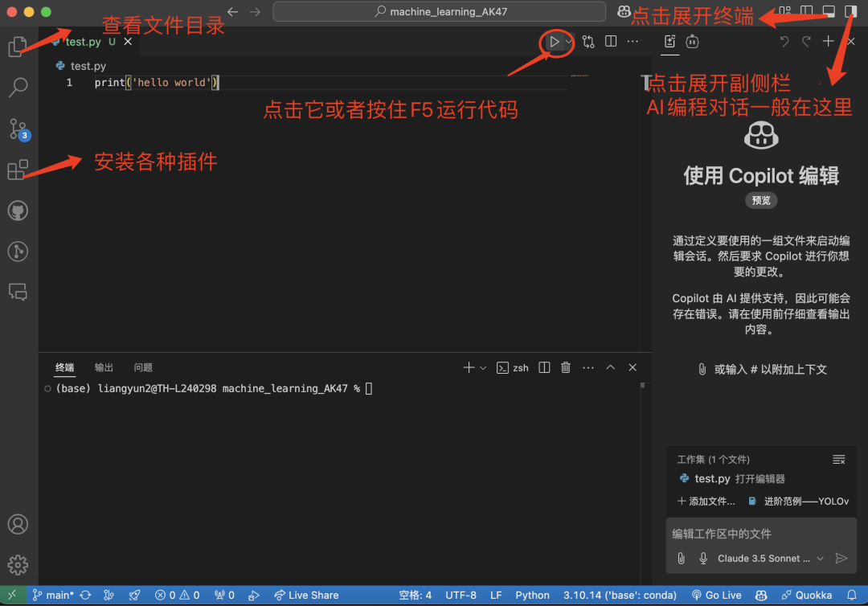This screenshot has height=606, width=868.
Task: Focus the 编辑工作区中的文件 input box
Action: (761, 534)
